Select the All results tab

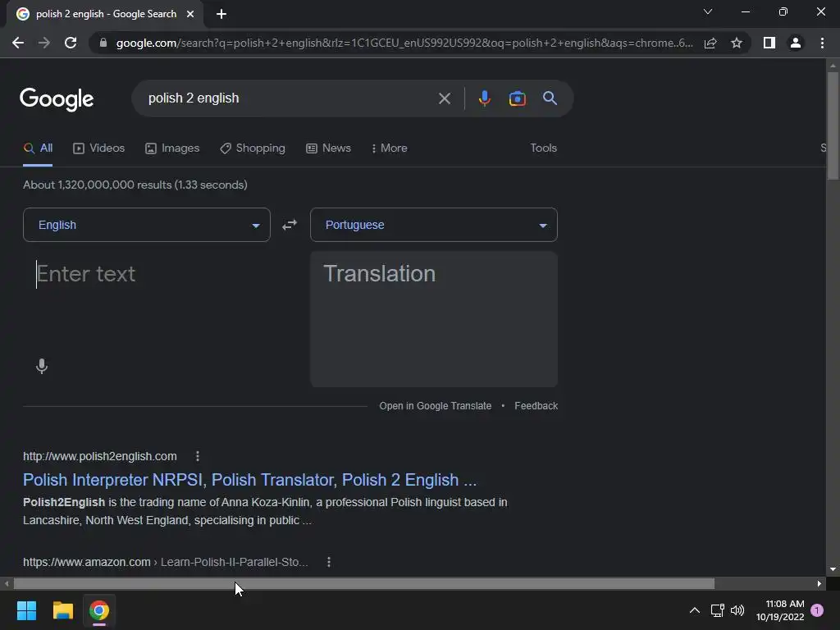coord(38,148)
